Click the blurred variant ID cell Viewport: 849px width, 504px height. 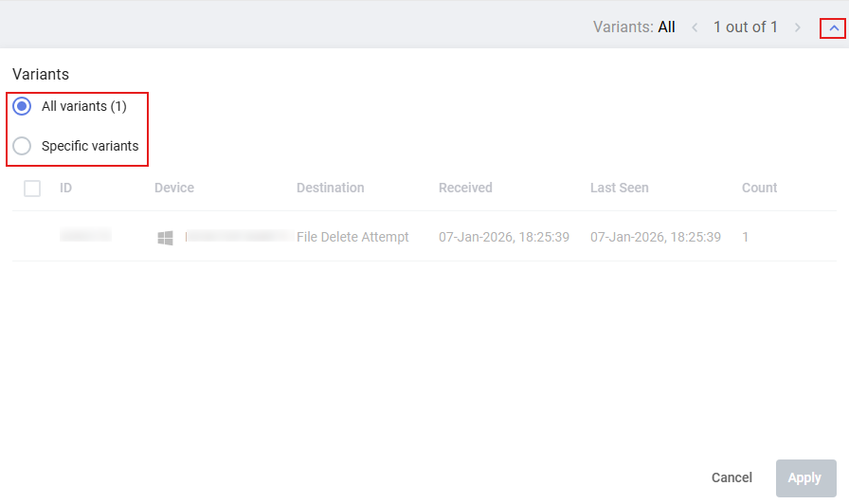click(85, 236)
